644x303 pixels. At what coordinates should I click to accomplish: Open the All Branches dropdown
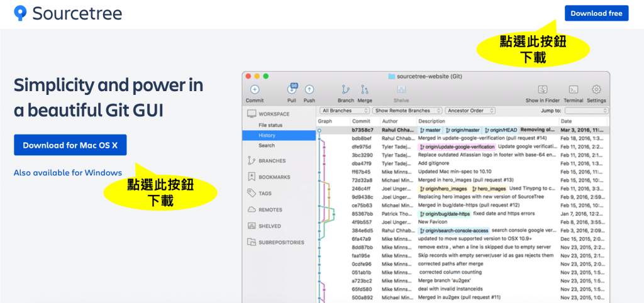[344, 111]
